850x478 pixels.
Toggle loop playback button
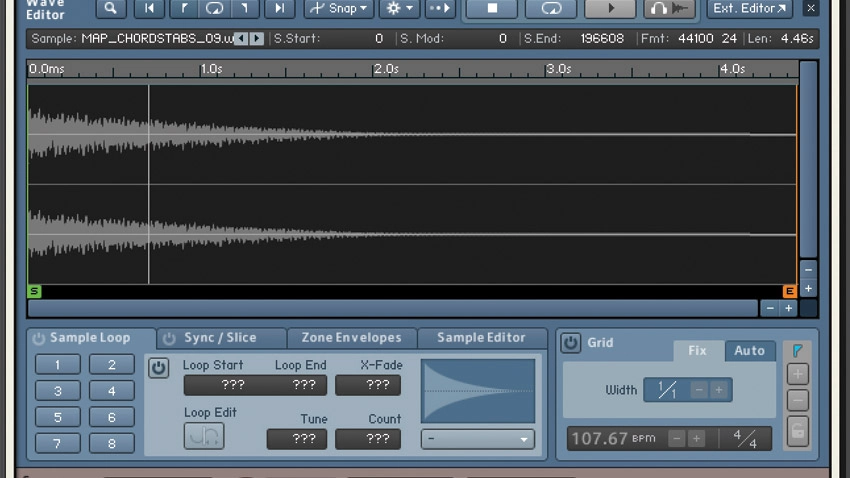tap(551, 8)
